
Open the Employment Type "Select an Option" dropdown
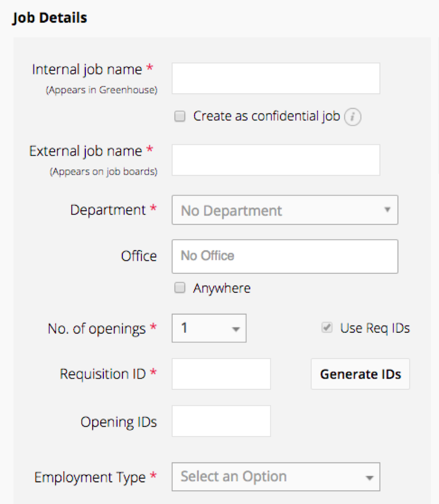coord(276,477)
